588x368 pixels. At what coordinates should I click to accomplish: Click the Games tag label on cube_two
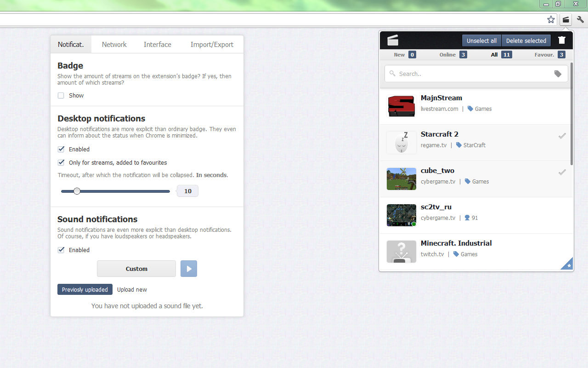point(481,182)
